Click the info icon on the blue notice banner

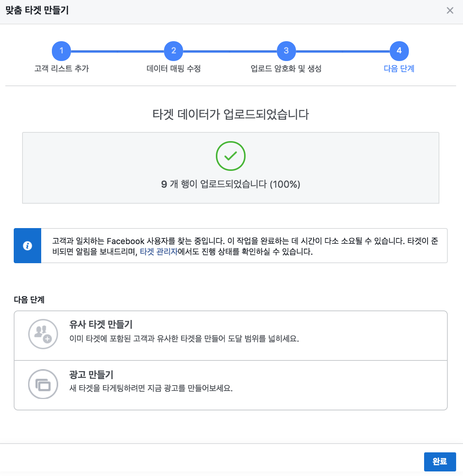[27, 246]
